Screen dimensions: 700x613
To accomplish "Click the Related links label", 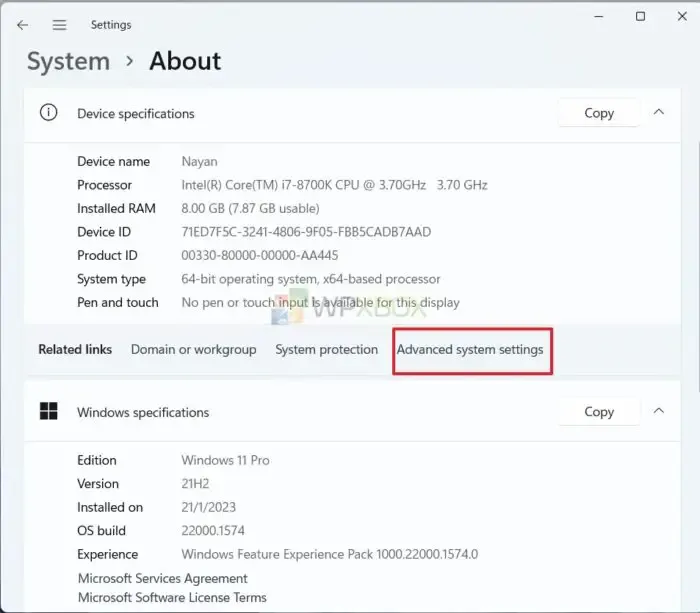I will [75, 350].
